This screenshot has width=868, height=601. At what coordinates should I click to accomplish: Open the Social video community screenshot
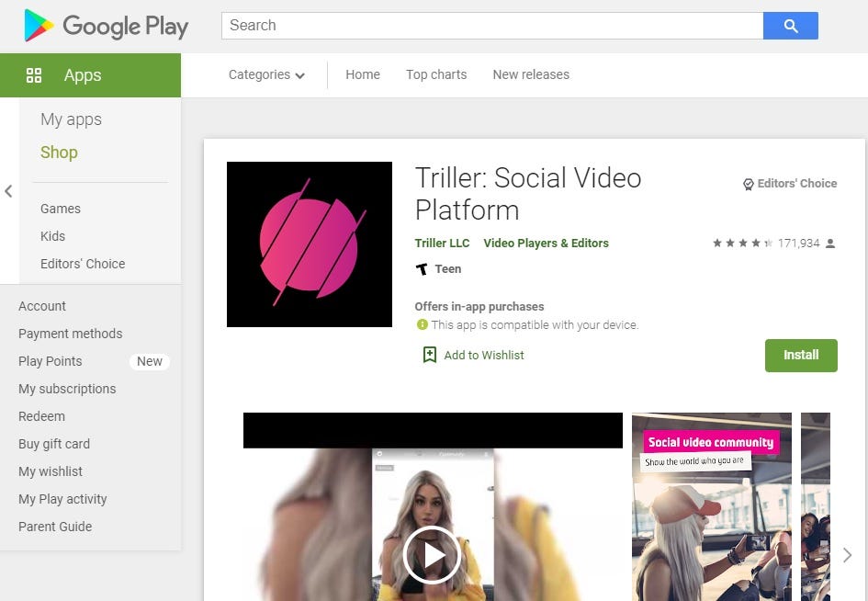[711, 507]
